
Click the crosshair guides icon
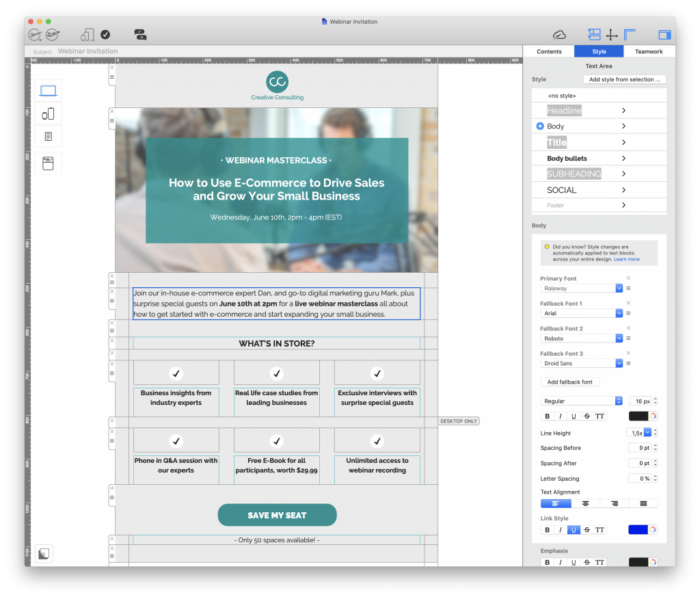(x=612, y=34)
